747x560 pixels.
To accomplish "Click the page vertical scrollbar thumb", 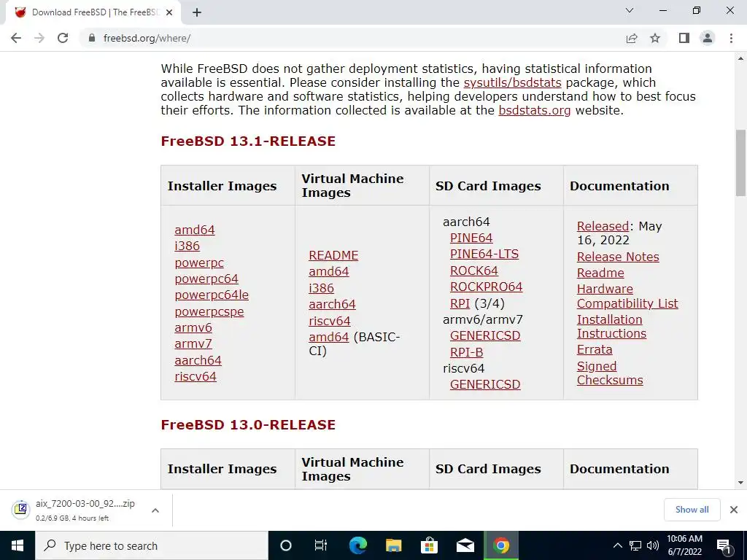I will 740,163.
